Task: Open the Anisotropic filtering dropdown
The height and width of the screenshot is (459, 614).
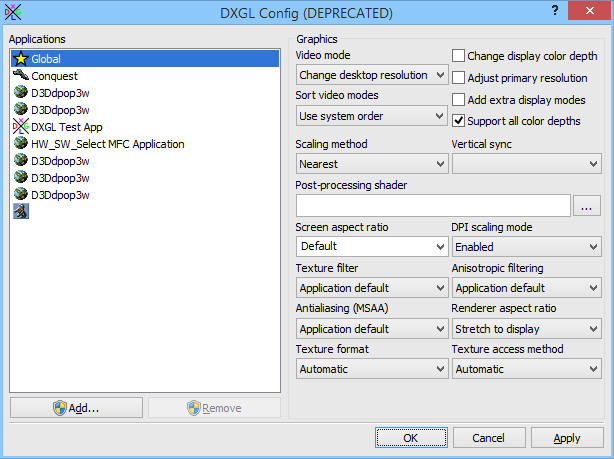Action: tap(527, 288)
